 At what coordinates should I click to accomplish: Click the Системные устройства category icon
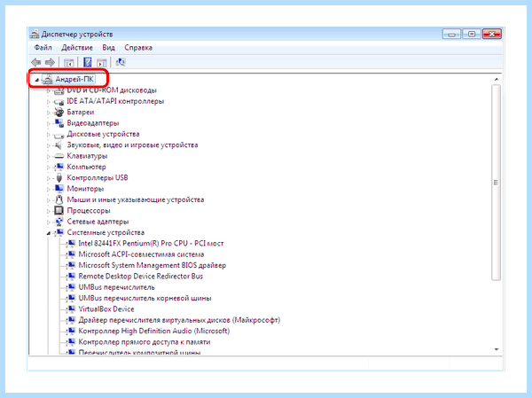(59, 232)
